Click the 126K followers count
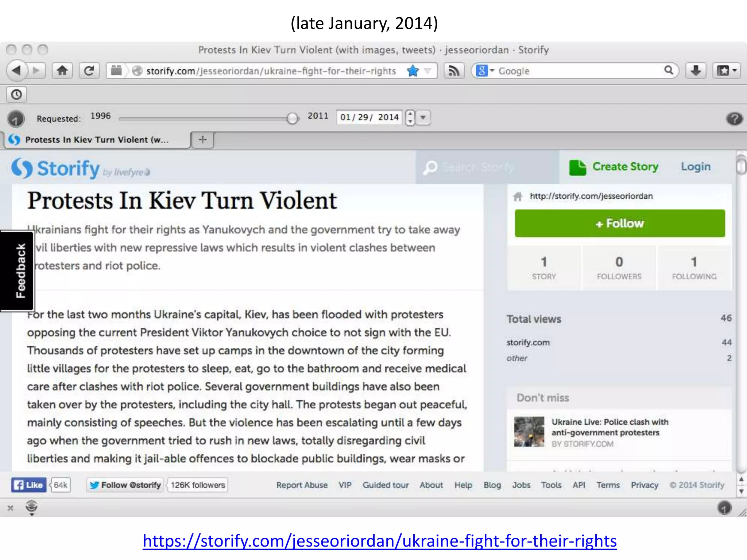The width and height of the screenshot is (747, 560). (198, 485)
